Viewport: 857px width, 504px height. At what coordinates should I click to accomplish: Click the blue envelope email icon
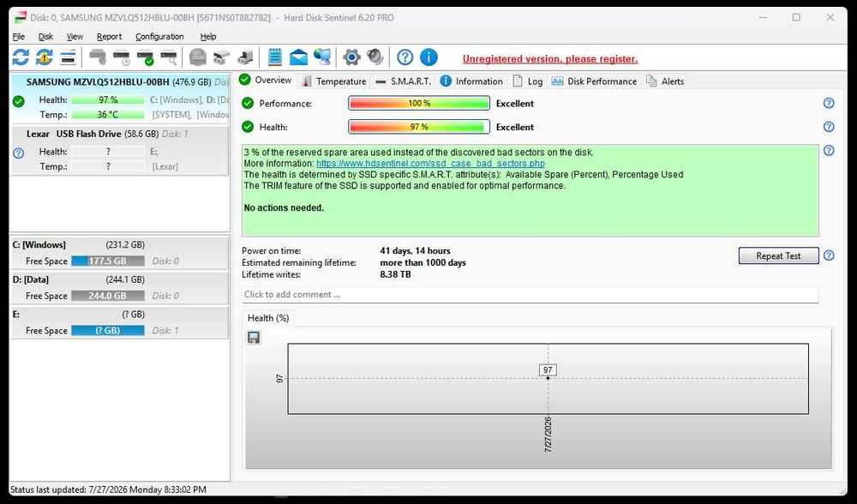[298, 57]
